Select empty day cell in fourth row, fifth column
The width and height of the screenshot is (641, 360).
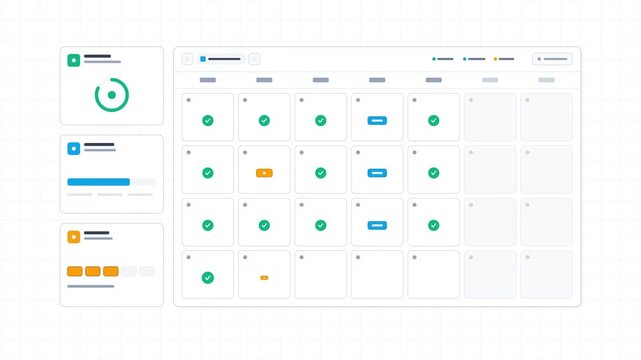click(433, 275)
